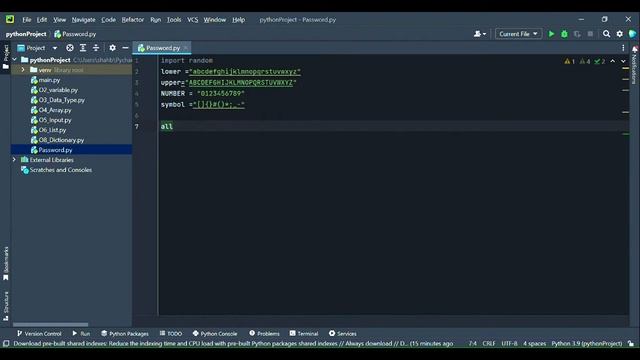Click CRLF line separator in status bar
This screenshot has height=360, width=640.
pos(489,344)
